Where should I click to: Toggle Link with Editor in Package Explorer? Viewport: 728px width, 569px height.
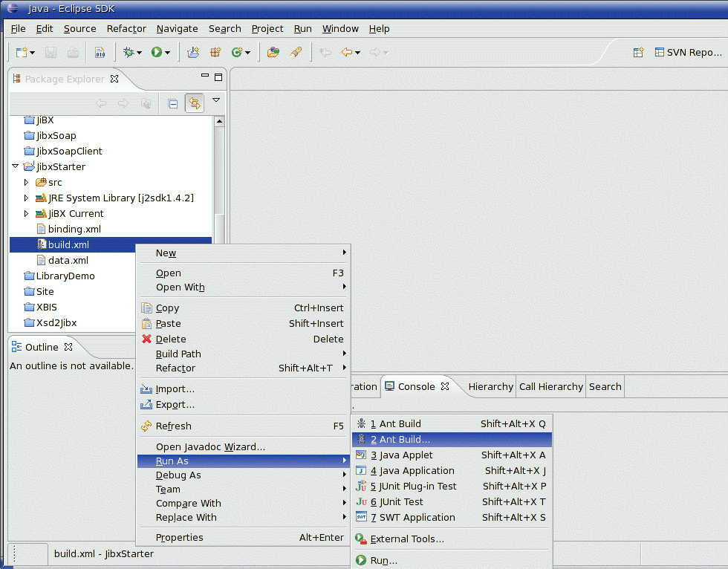[x=194, y=103]
